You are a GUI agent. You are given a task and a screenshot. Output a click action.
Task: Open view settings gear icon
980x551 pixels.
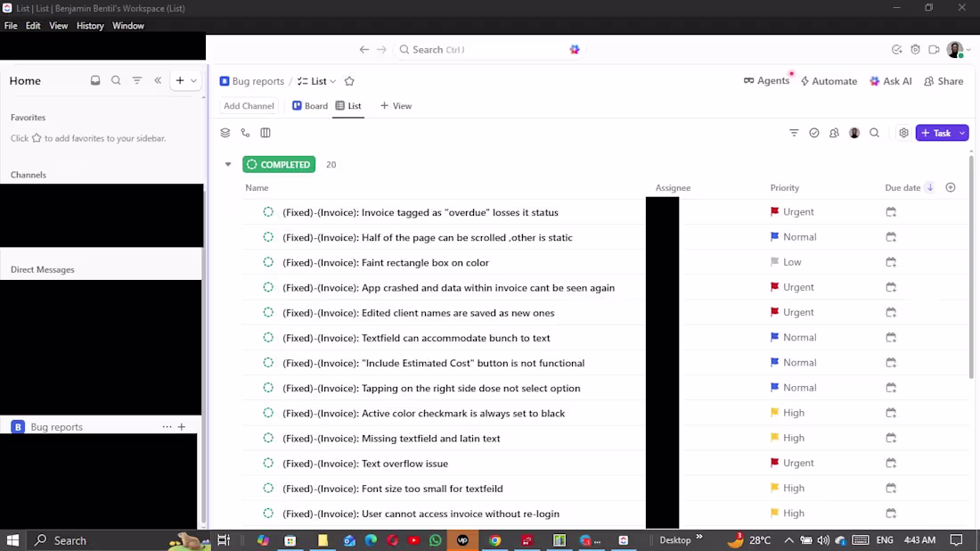(x=903, y=133)
